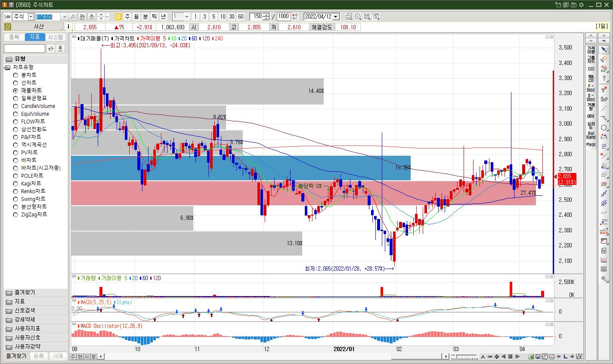The width and height of the screenshot is (613, 364).
Task: Open the chart settings gear icon
Action: point(358,16)
